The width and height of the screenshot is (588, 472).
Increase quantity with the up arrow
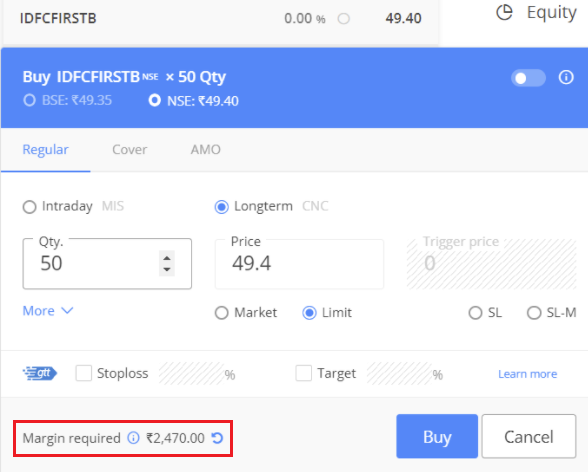tap(167, 258)
